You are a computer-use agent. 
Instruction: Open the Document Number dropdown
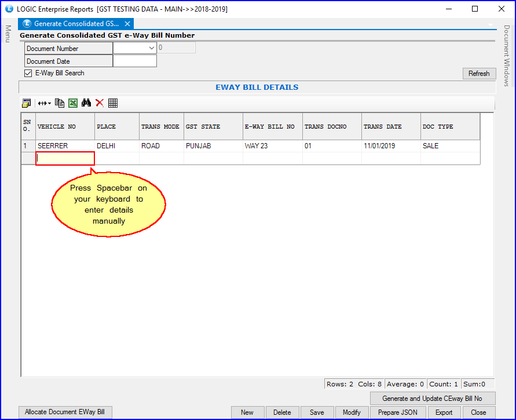tap(151, 48)
